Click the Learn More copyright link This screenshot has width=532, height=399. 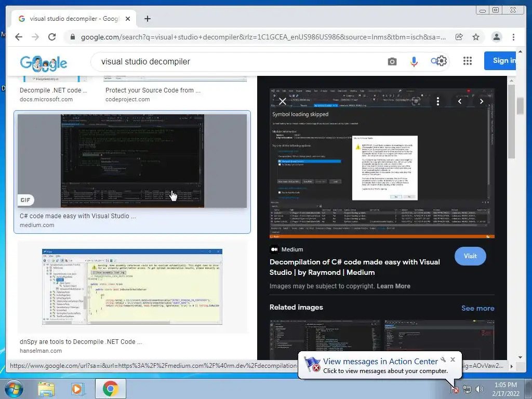(x=394, y=286)
